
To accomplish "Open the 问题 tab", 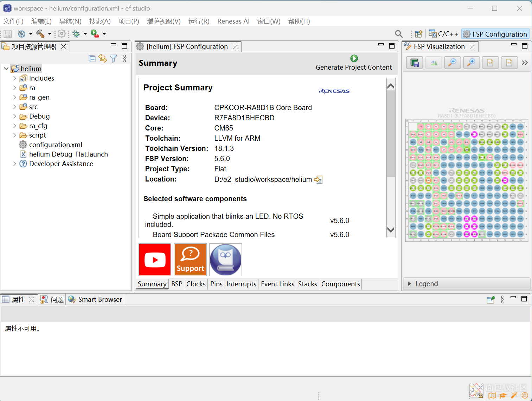I will point(52,299).
